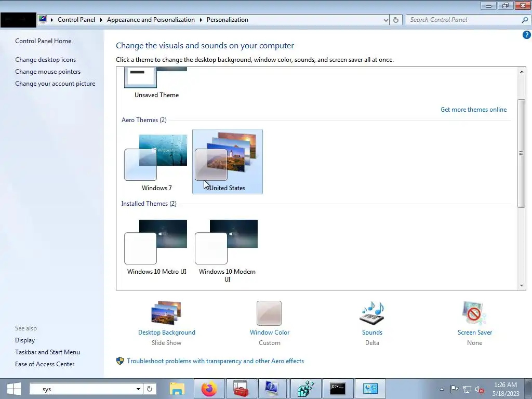Launch Firefox from the taskbar
Screen dimensions: 532x399
[x=209, y=389]
